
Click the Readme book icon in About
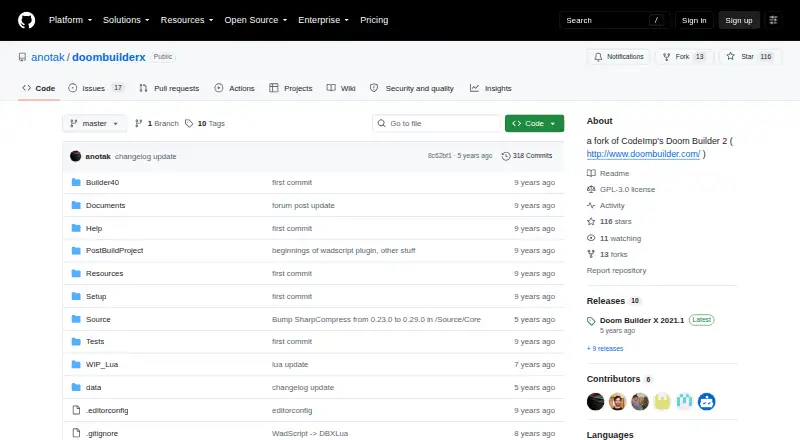(x=591, y=173)
